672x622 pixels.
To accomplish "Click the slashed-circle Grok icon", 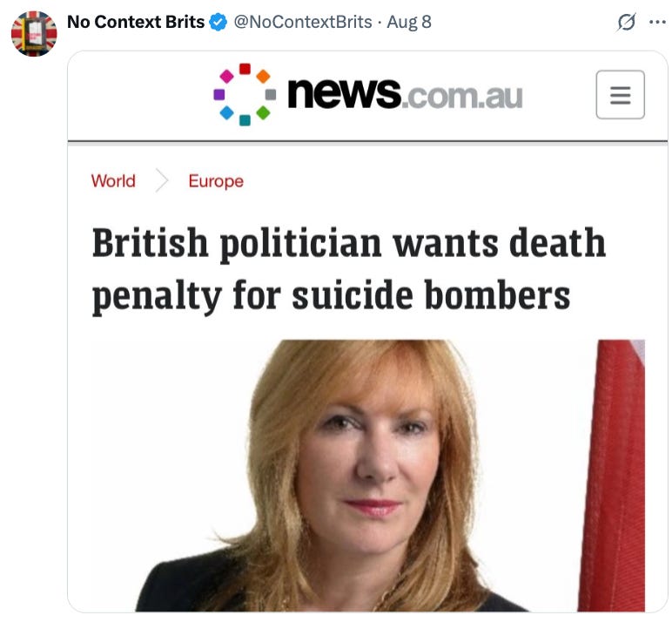I will (626, 23).
